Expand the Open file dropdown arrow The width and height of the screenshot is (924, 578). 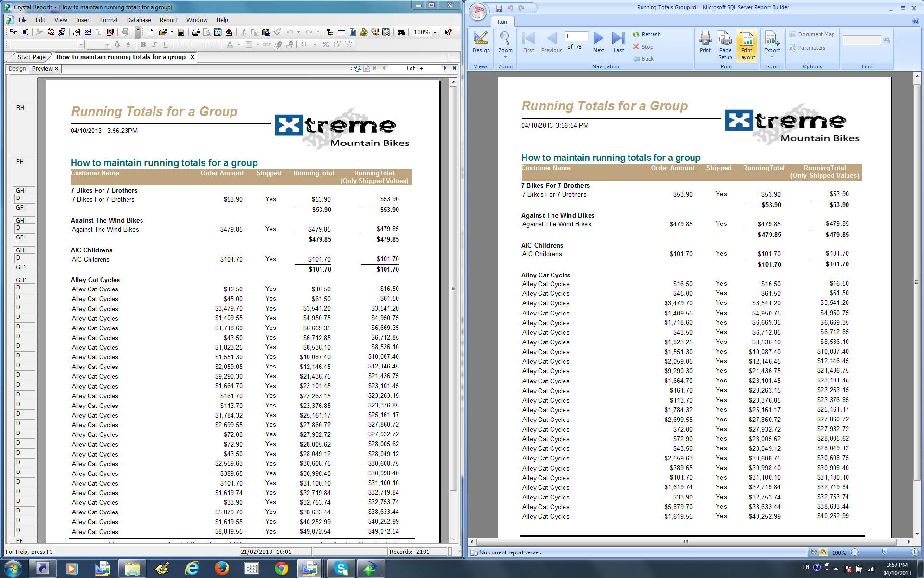172,32
